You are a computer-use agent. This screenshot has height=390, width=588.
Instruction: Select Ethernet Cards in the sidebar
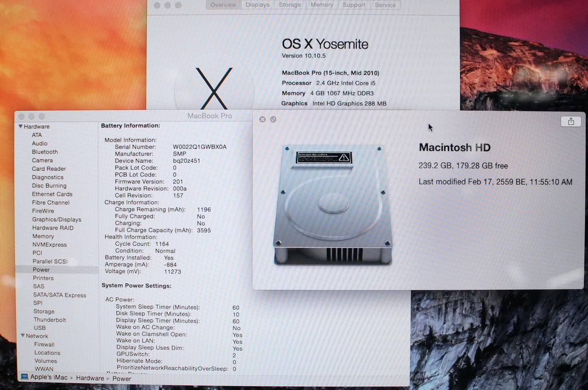52,194
